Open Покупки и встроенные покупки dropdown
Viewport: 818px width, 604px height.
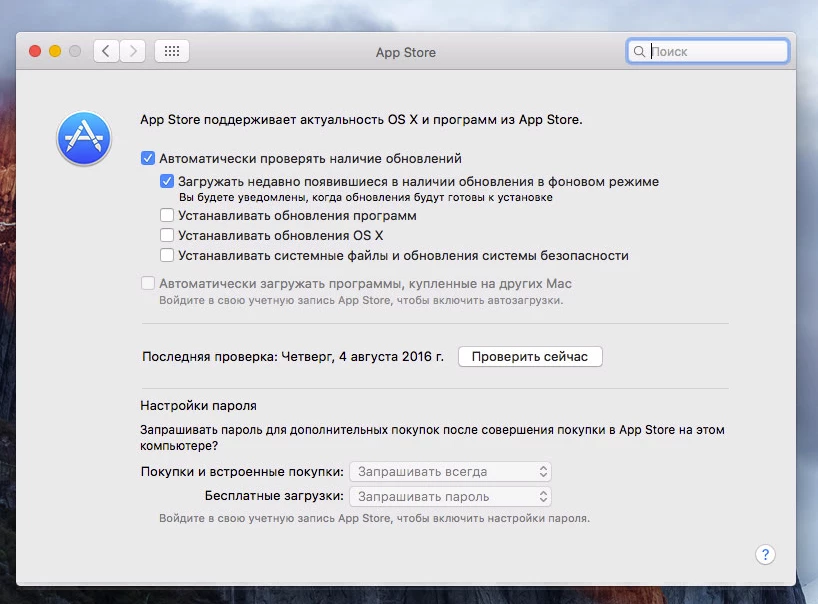tap(450, 472)
